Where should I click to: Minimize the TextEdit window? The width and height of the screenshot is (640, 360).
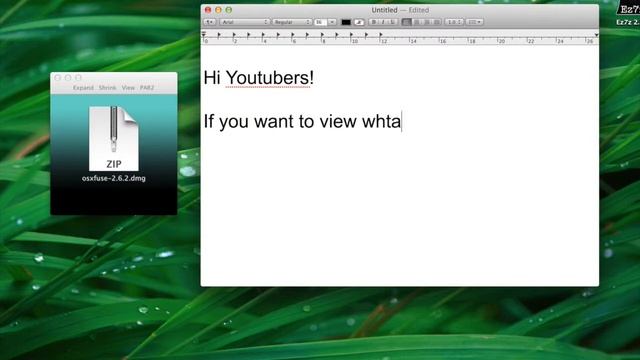(x=218, y=10)
